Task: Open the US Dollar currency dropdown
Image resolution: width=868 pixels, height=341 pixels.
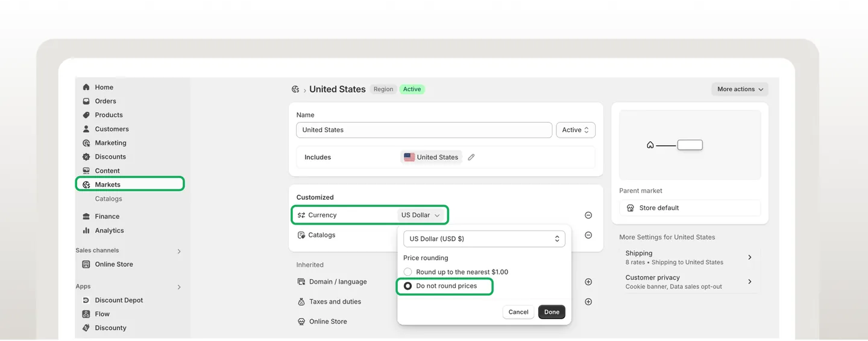Action: pos(421,215)
